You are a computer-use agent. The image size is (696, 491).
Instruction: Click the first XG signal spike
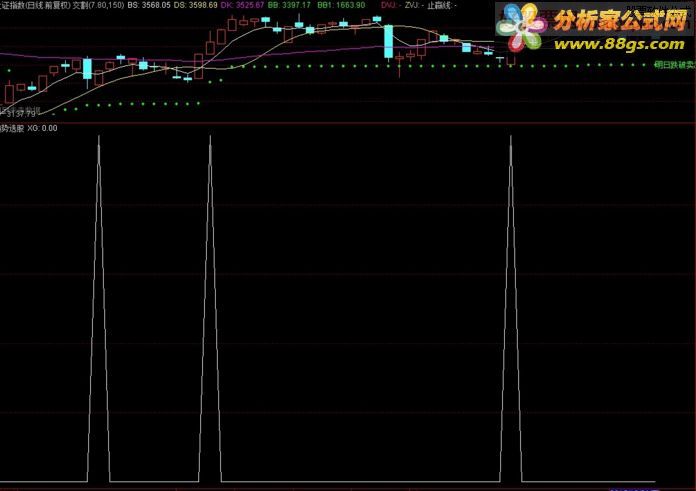point(99,308)
